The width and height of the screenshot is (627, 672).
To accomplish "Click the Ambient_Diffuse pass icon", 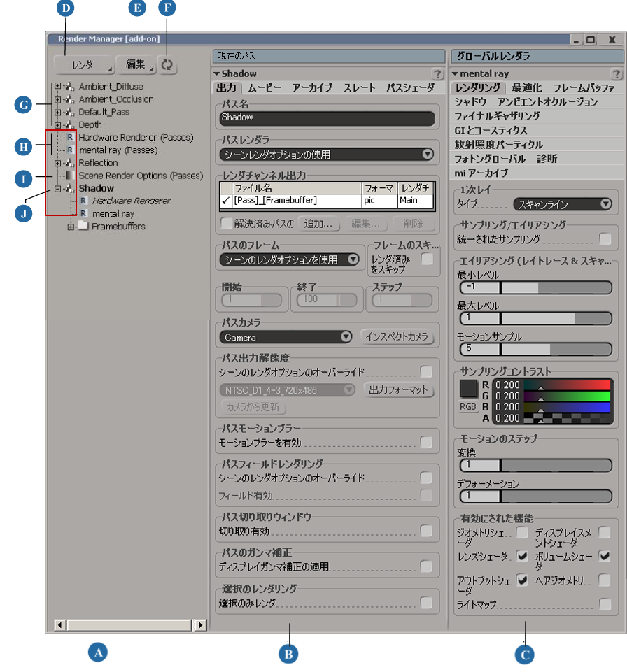I will 70,87.
